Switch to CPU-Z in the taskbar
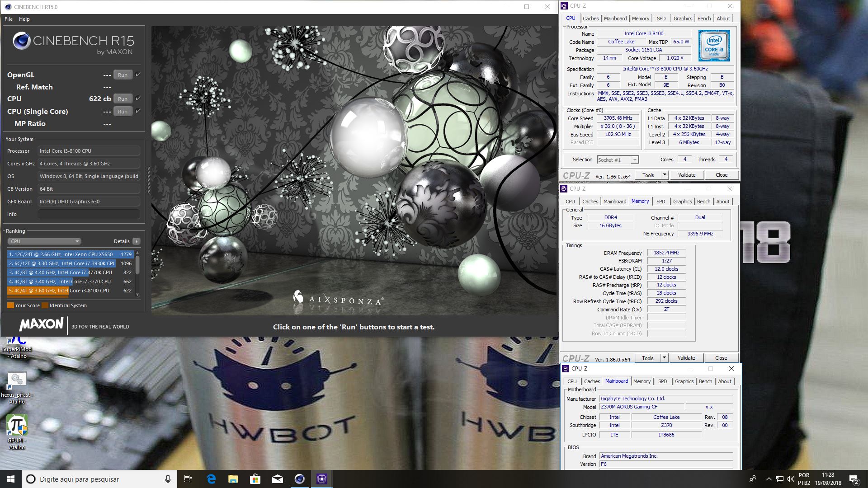Image resolution: width=868 pixels, height=488 pixels. (x=321, y=479)
